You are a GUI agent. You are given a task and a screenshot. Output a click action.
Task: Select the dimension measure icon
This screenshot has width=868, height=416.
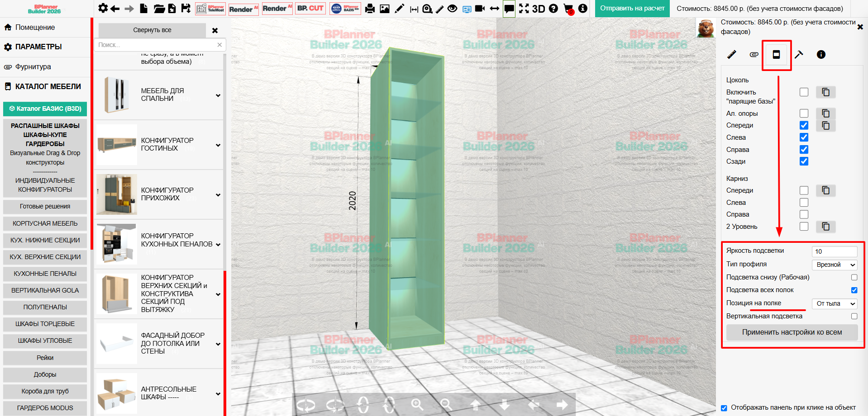tap(414, 9)
